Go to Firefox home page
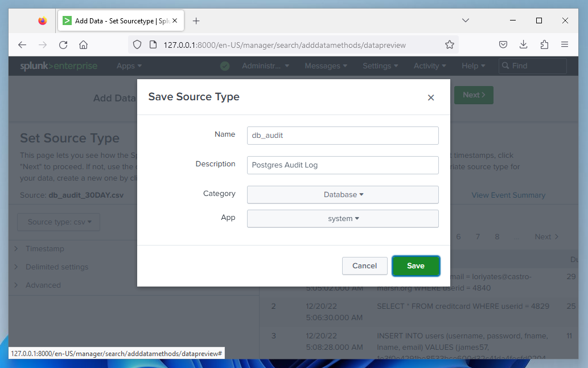Image resolution: width=588 pixels, height=368 pixels. tap(83, 45)
